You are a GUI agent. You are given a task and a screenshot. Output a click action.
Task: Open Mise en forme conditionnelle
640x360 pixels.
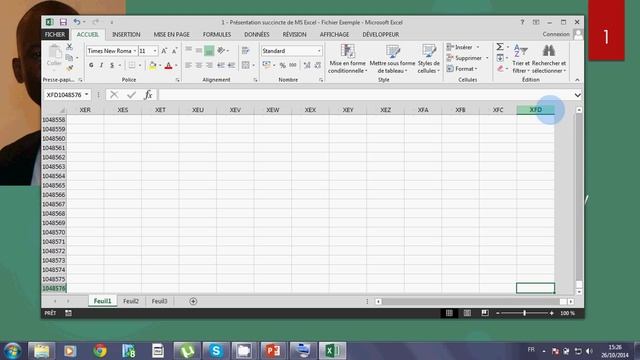coord(347,59)
